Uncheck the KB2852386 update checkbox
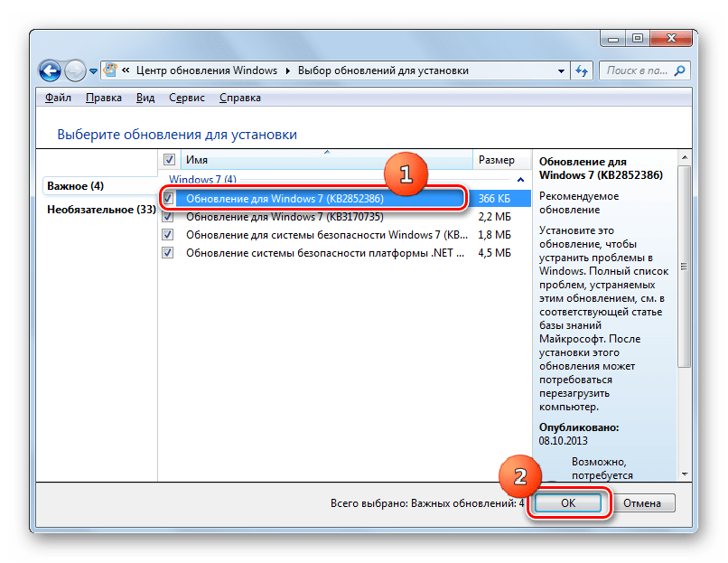This screenshot has width=728, height=563. point(168,198)
